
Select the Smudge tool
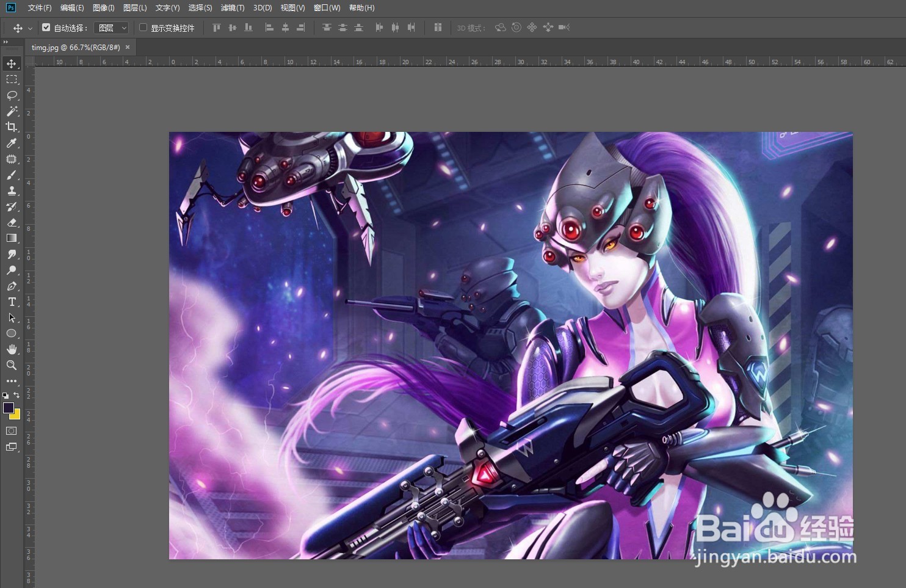pos(12,254)
